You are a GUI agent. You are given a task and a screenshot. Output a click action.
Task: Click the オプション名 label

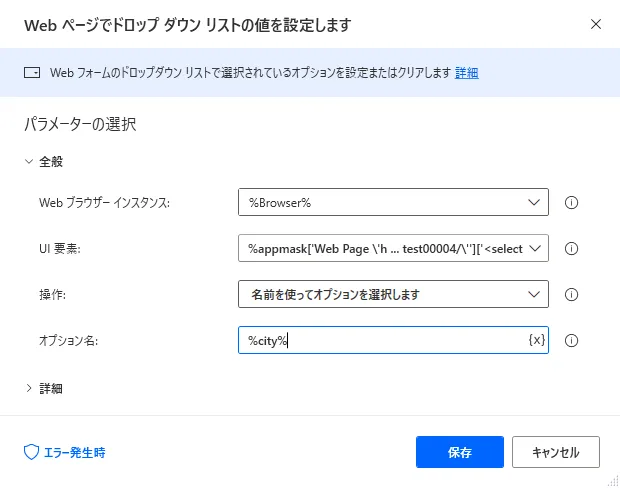point(69,341)
